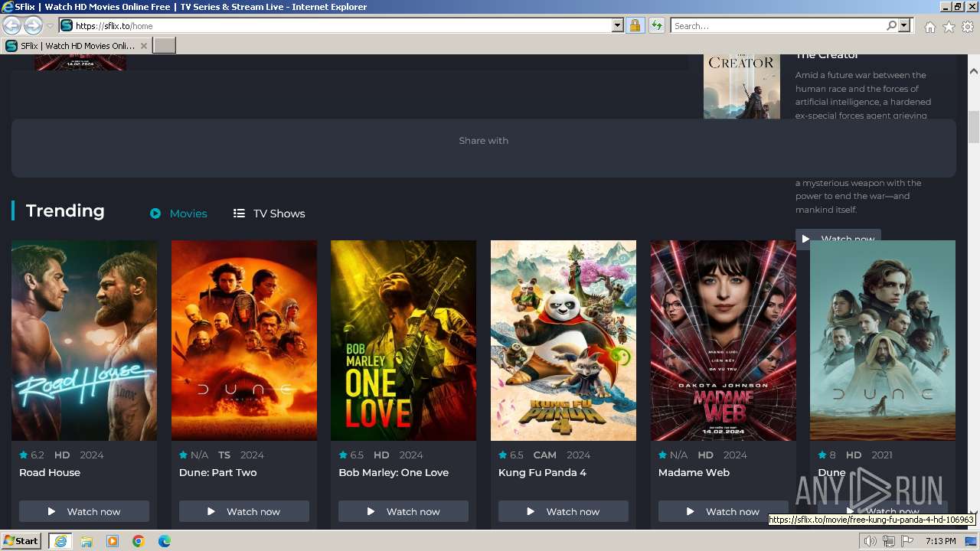Click the browser Search box
The image size is (980, 551).
pyautogui.click(x=779, y=25)
